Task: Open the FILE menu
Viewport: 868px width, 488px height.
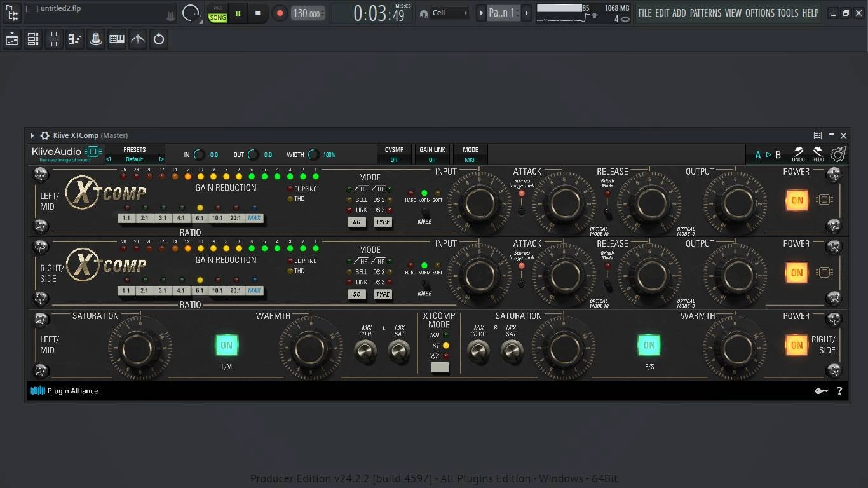Action: coord(645,13)
